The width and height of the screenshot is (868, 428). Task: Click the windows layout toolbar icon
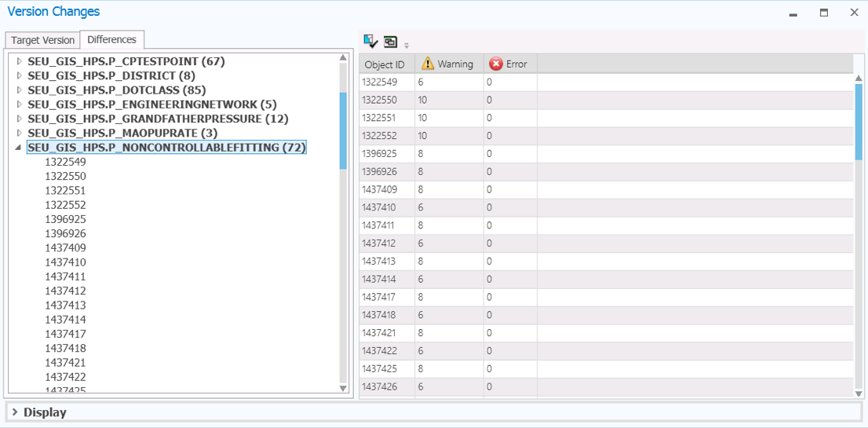[x=391, y=42]
